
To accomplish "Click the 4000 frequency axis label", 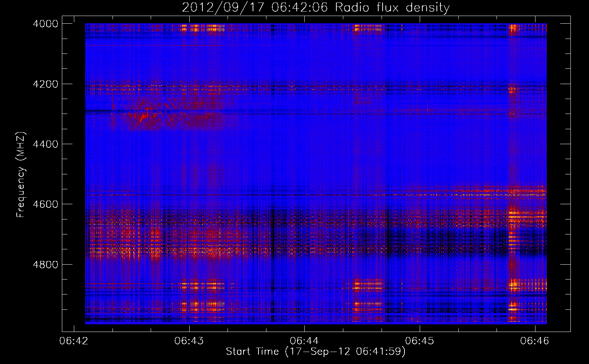I will coord(46,24).
